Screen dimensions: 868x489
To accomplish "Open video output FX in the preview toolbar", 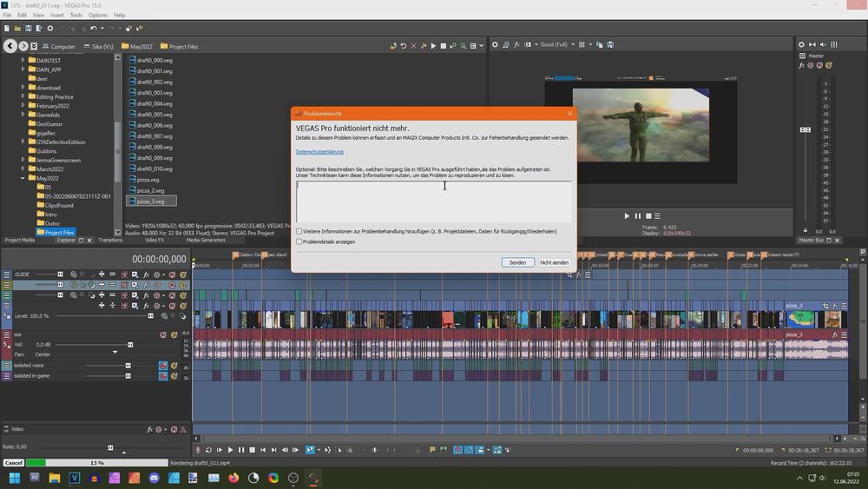I will click(x=516, y=45).
